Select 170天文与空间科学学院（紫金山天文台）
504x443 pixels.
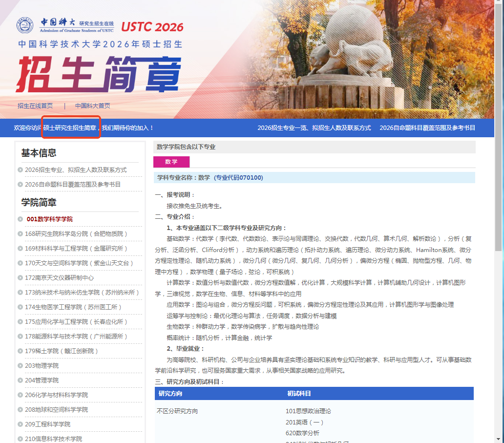coord(79,263)
